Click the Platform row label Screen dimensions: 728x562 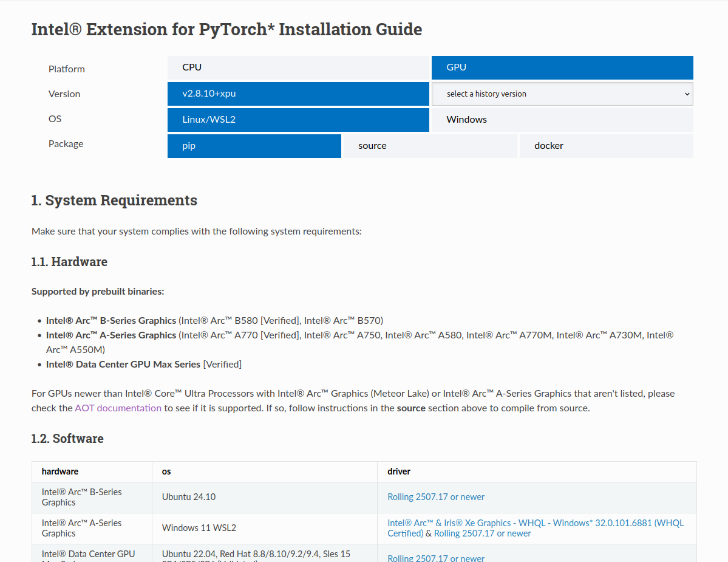click(66, 69)
